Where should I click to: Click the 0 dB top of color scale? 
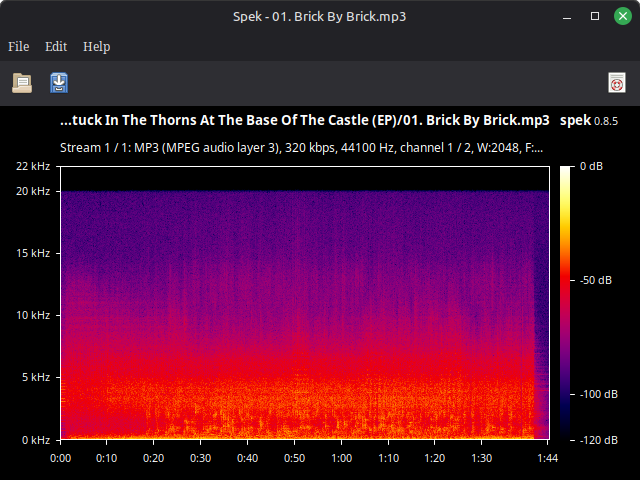[591, 166]
